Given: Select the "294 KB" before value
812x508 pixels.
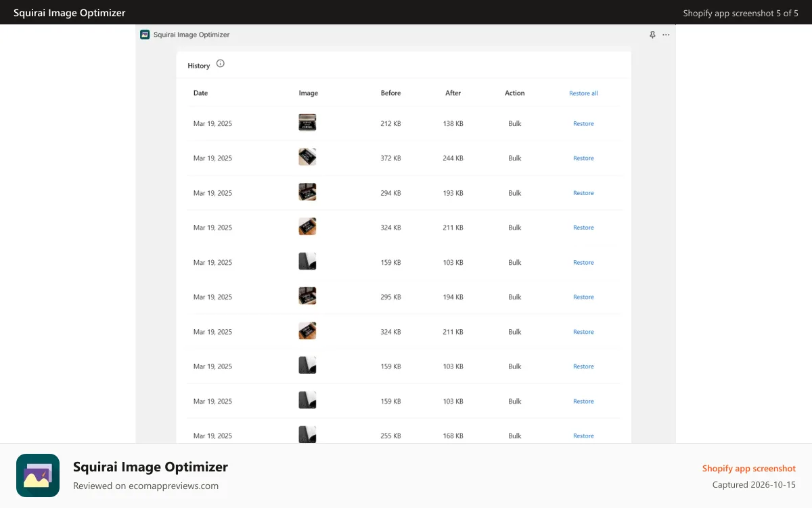Looking at the screenshot, I should tap(390, 193).
